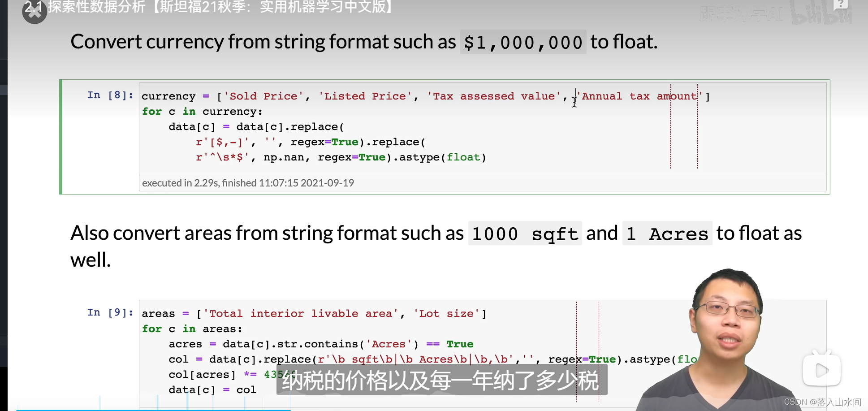Click the white play button icon

click(821, 370)
